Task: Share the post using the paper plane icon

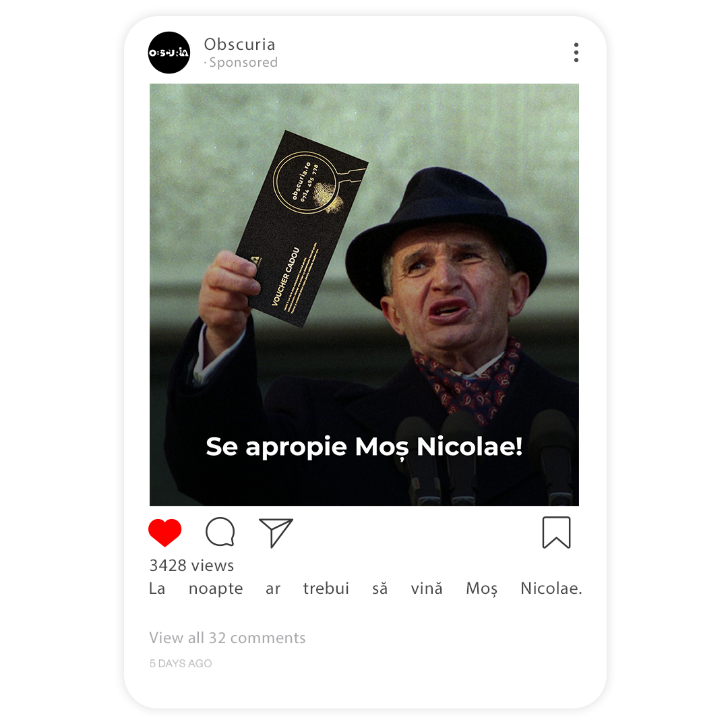Action: click(x=276, y=533)
